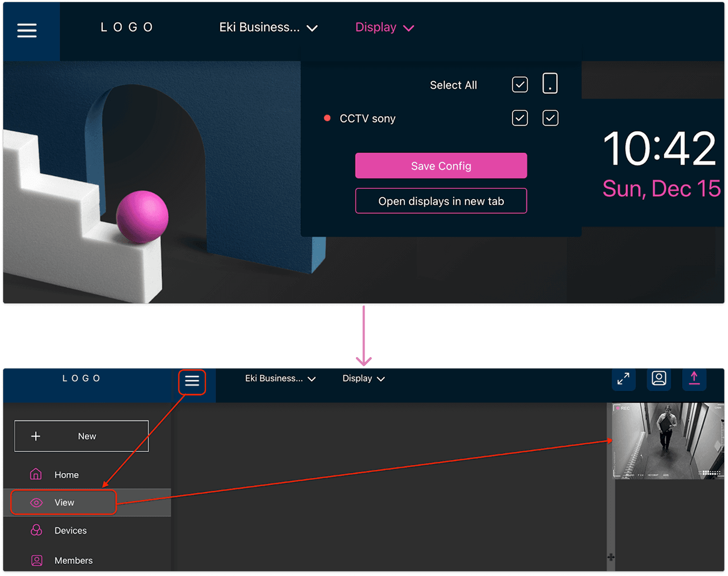
Task: Click the red-outlined hamburger icon in lower panel
Action: coord(192,381)
